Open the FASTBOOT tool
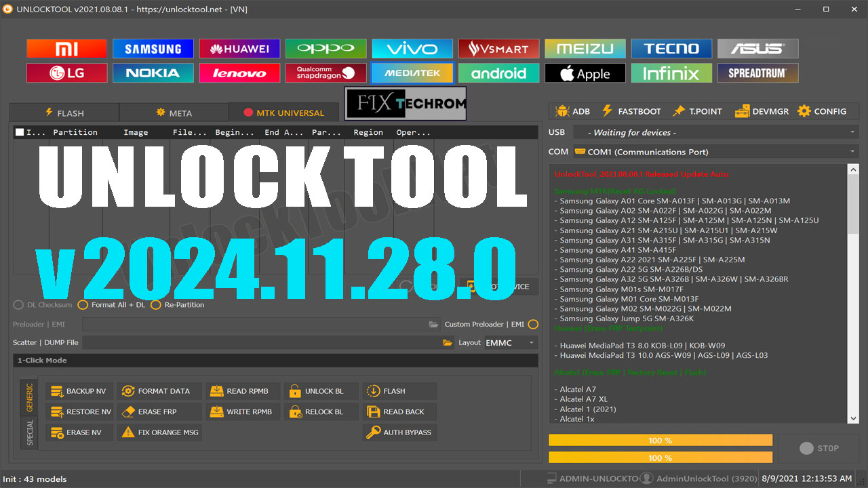The image size is (868, 488). [x=631, y=111]
